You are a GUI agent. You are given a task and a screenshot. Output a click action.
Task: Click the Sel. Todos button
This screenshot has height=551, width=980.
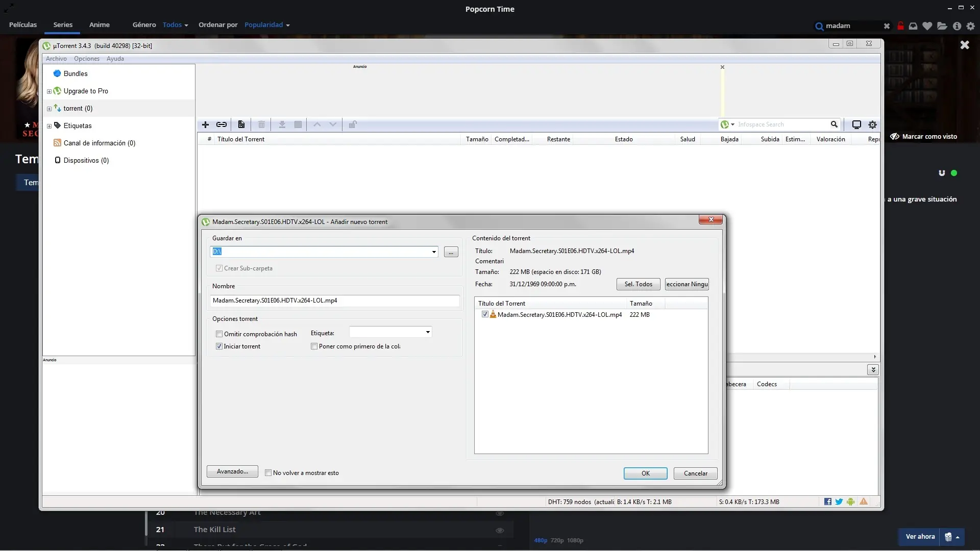coord(638,284)
